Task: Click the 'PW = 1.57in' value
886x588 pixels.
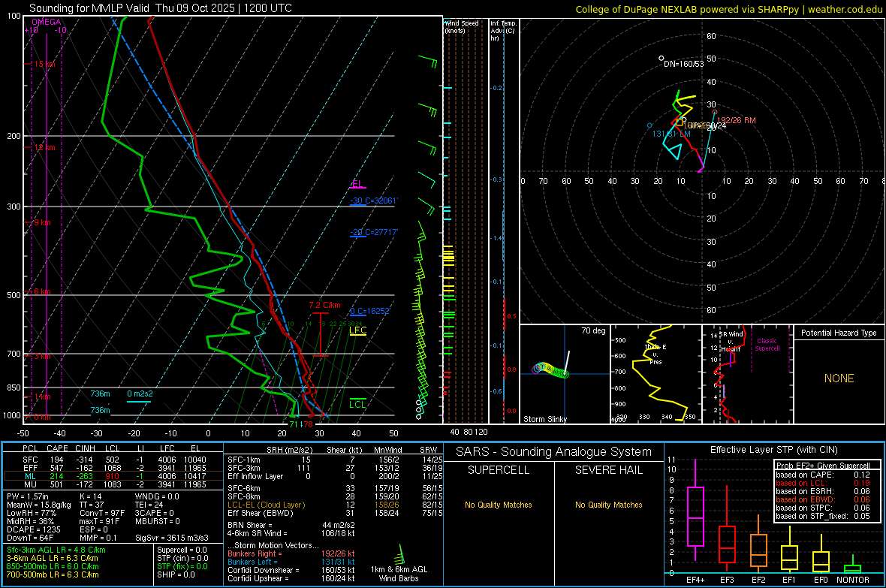Action: pyautogui.click(x=27, y=496)
